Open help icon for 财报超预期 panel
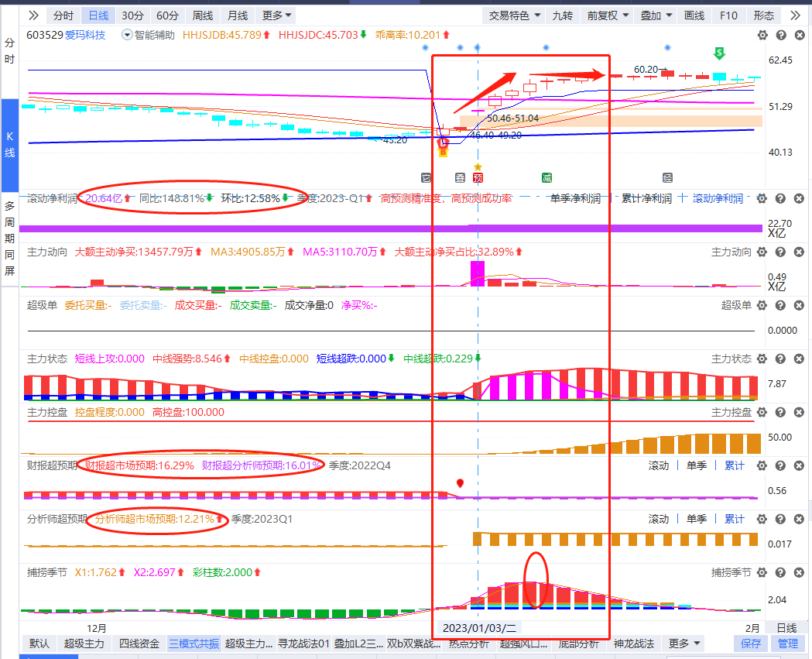812x659 pixels. point(780,465)
